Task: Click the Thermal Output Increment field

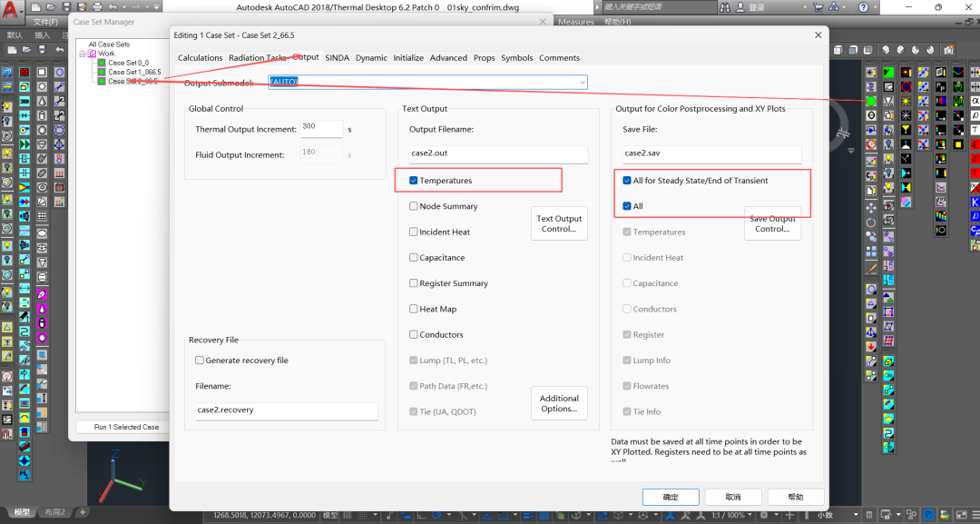Action: click(321, 129)
